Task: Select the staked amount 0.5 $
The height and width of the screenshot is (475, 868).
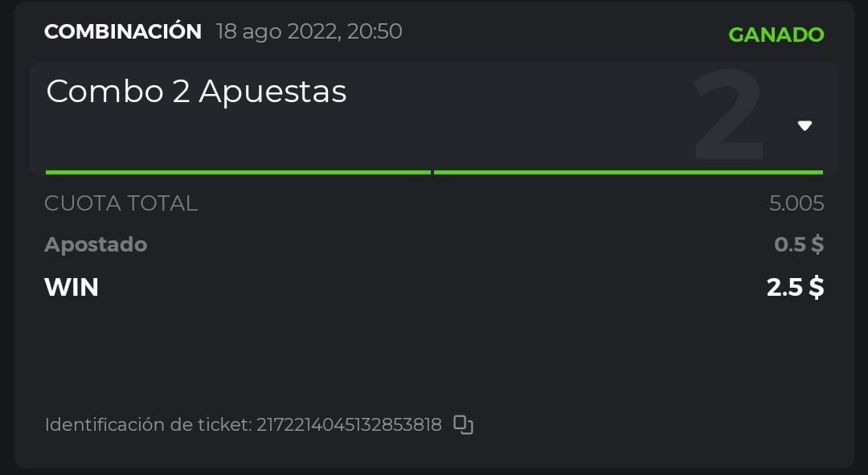Action: (x=798, y=244)
